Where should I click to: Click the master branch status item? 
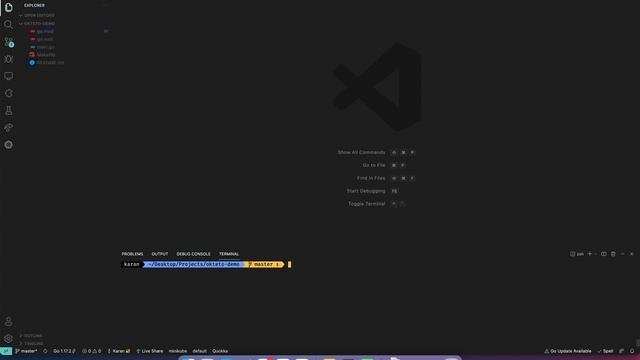coord(26,351)
